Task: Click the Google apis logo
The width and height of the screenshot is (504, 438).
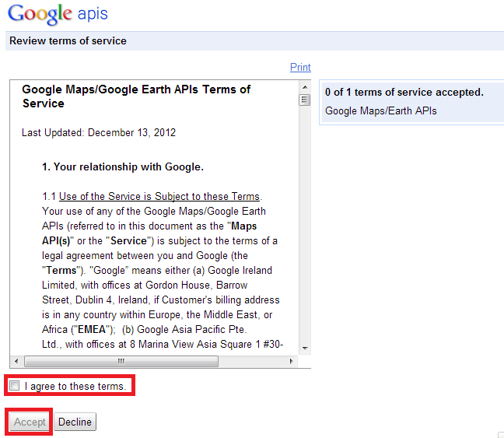Action: click(x=58, y=14)
